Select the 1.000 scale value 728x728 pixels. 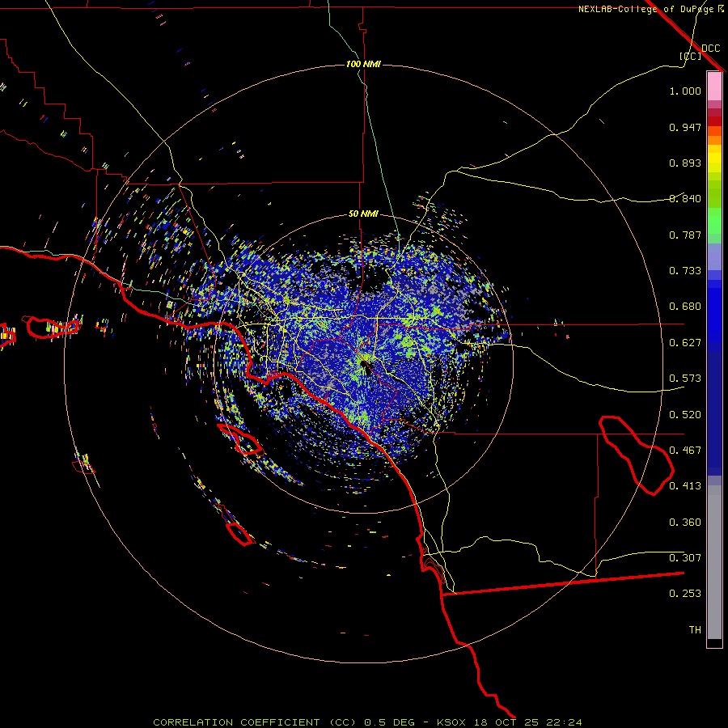[685, 91]
